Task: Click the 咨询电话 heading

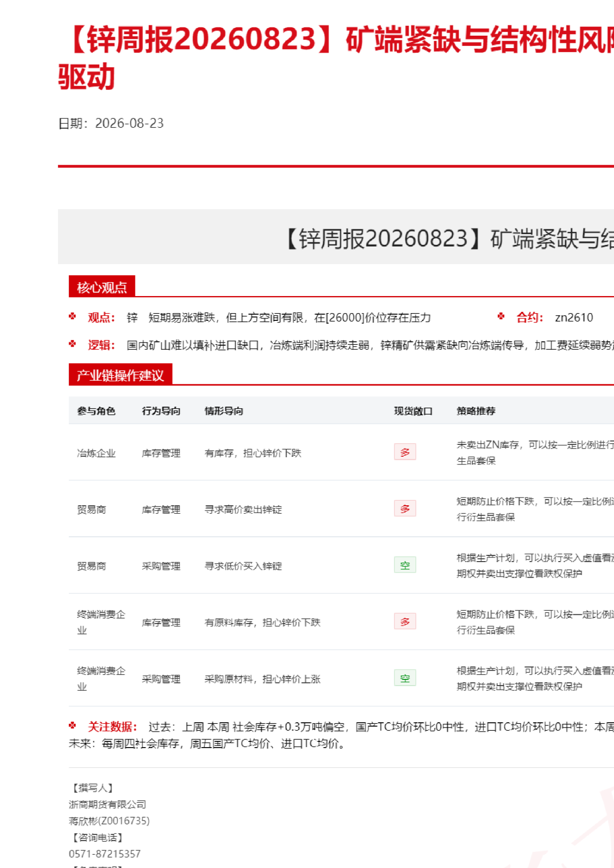Action: 97,838
